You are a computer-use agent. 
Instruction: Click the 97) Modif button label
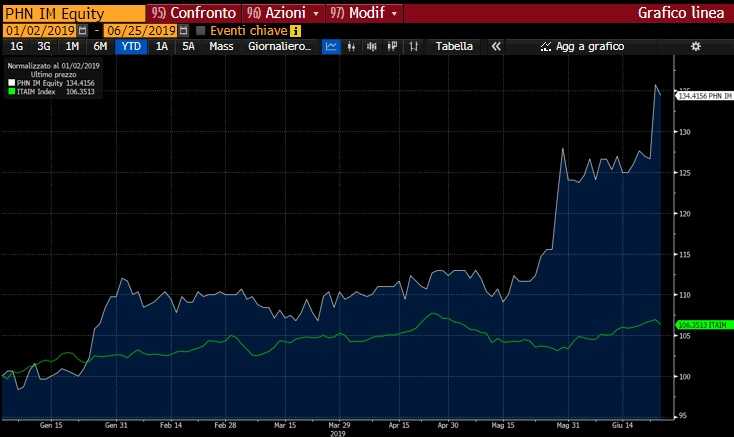(358, 13)
